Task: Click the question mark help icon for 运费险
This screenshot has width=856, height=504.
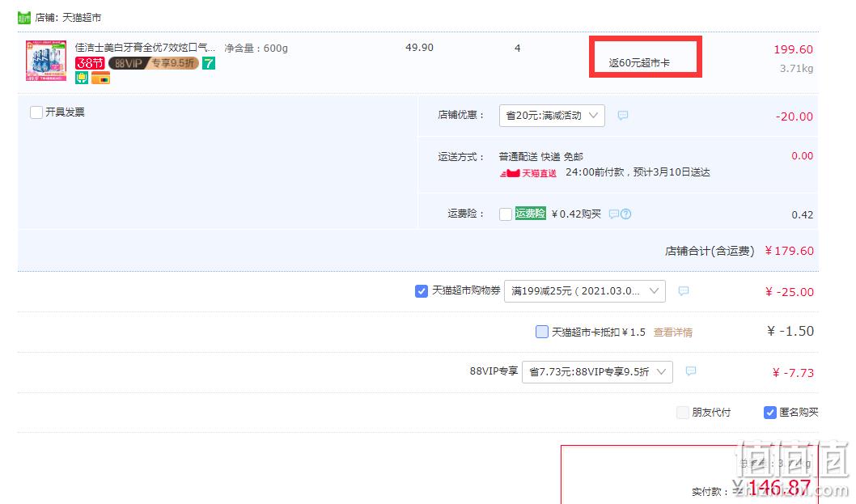Action: 626,214
